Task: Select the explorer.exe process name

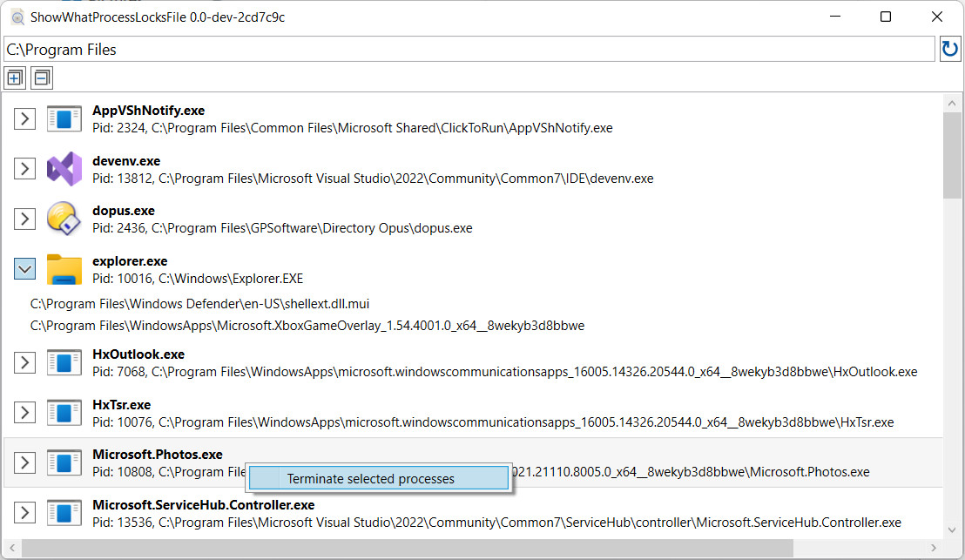Action: 130,261
